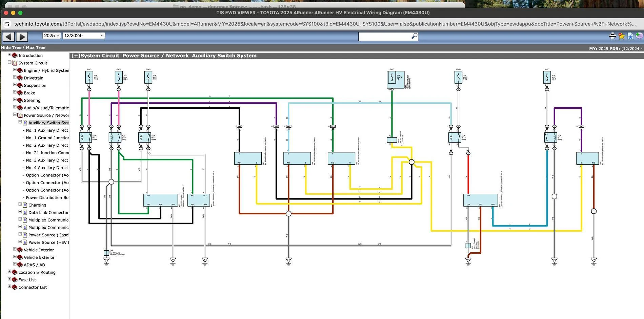Open the bookmarks list page icon
Image resolution: width=644 pixels, height=319 pixels.
coord(630,36)
